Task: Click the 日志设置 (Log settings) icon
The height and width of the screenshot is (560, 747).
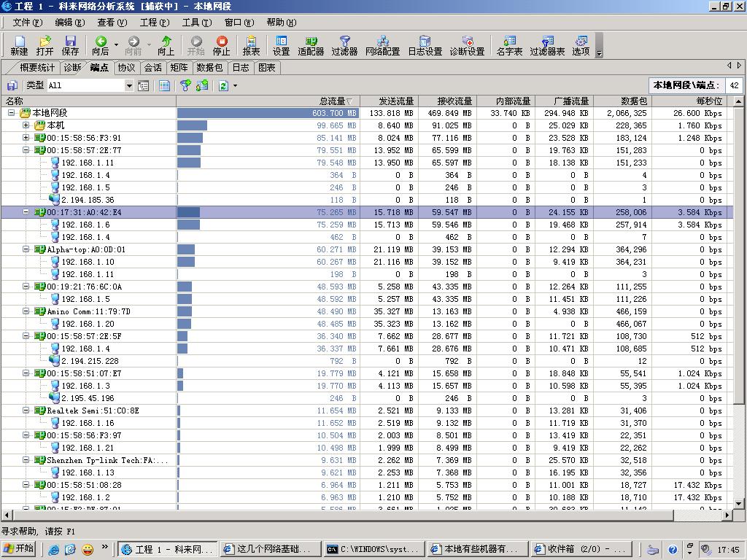Action: tap(425, 45)
